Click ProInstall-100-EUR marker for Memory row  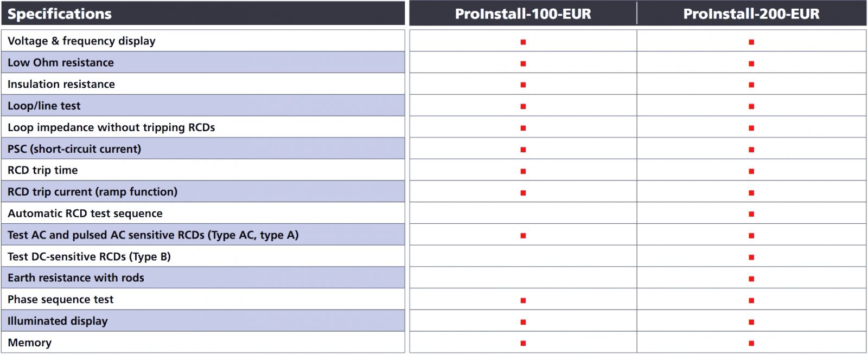(523, 343)
